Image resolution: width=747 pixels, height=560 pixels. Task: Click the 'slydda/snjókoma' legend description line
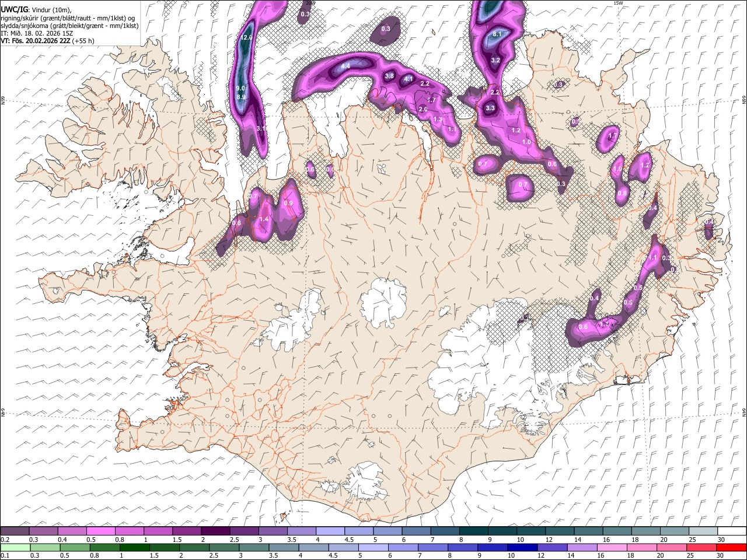pyautogui.click(x=69, y=26)
